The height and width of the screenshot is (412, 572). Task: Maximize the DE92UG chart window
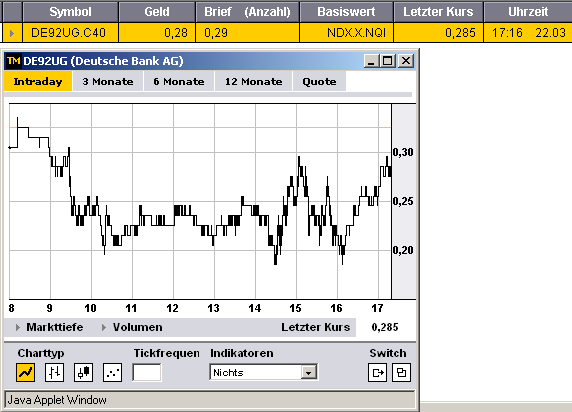tap(388, 61)
